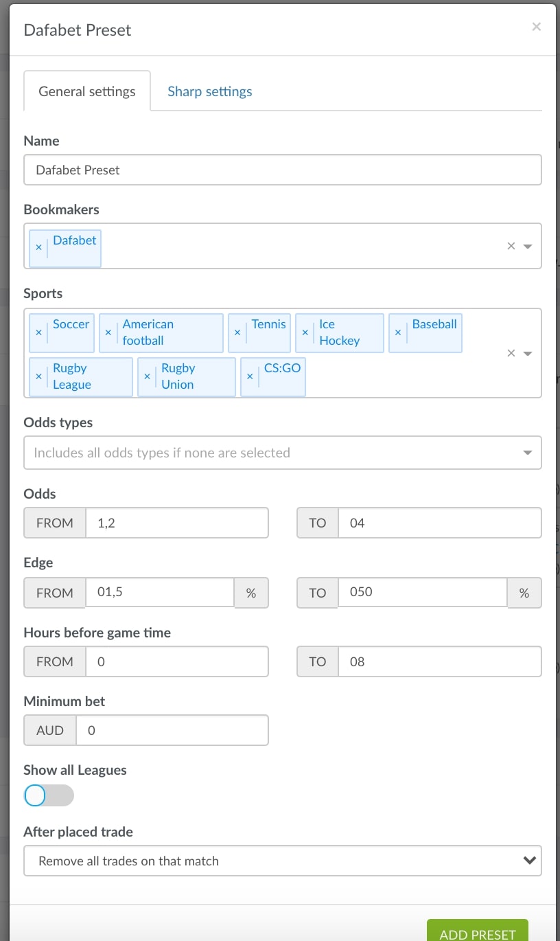Click the Hours before game FROM field
560x941 pixels.
177,661
